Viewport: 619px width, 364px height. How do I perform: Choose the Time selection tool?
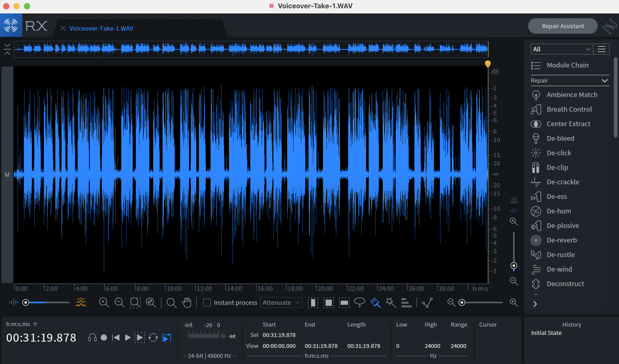(313, 302)
